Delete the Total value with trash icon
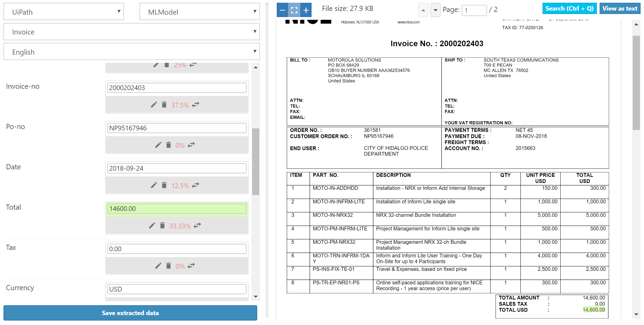The image size is (644, 325). pyautogui.click(x=162, y=225)
